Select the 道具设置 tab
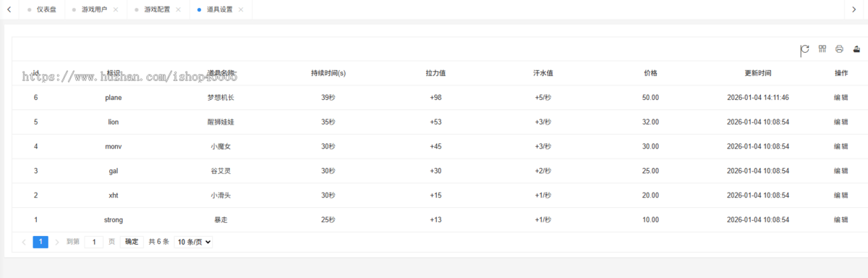Screen dimensions: 868x278 point(220,9)
